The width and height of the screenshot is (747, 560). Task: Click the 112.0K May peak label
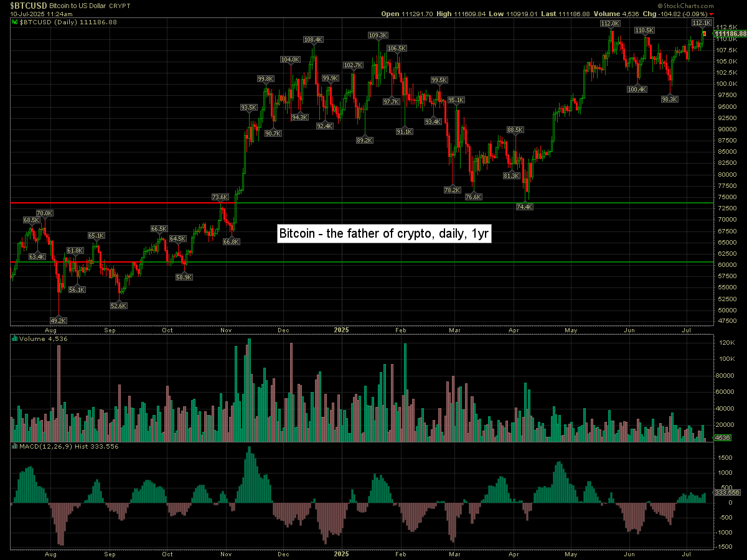pyautogui.click(x=610, y=23)
